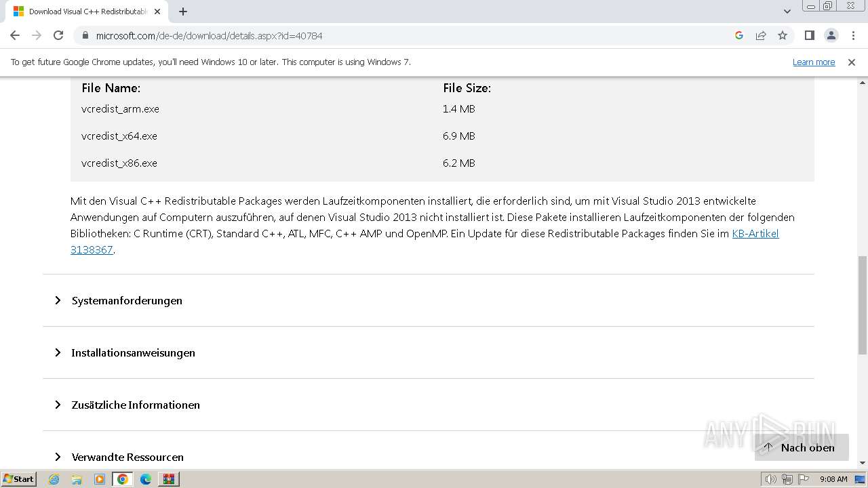868x488 pixels.
Task: Follow the 3138367 article link
Action: 92,249
